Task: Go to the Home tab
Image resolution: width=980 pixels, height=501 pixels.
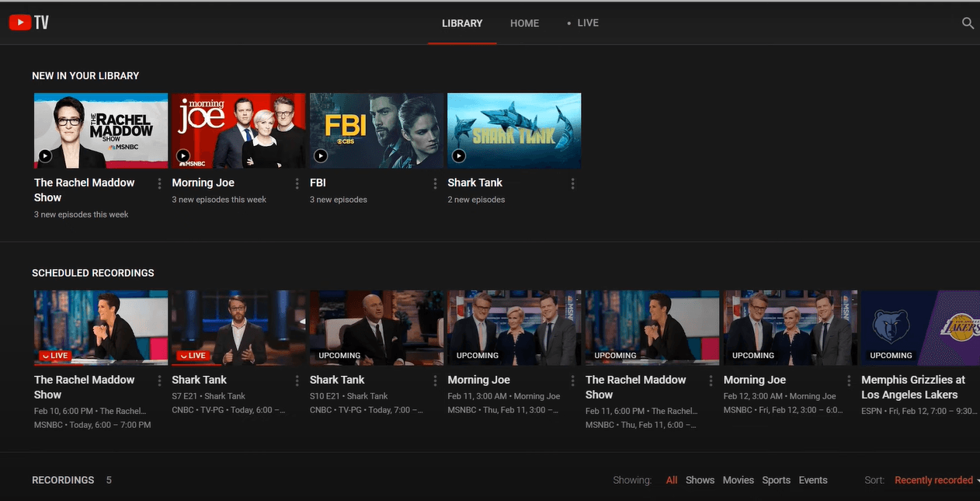Action: pyautogui.click(x=524, y=23)
